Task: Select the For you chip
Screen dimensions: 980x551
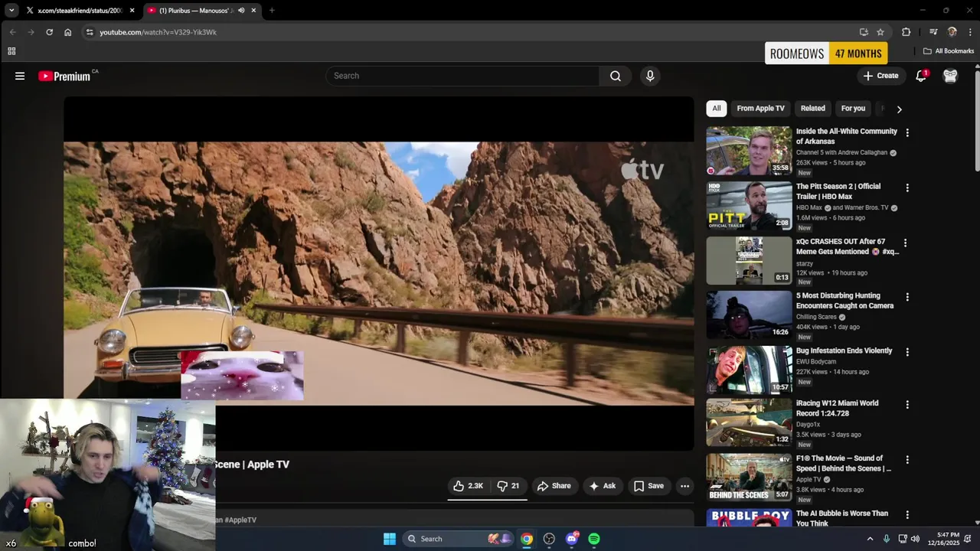Action: [853, 109]
